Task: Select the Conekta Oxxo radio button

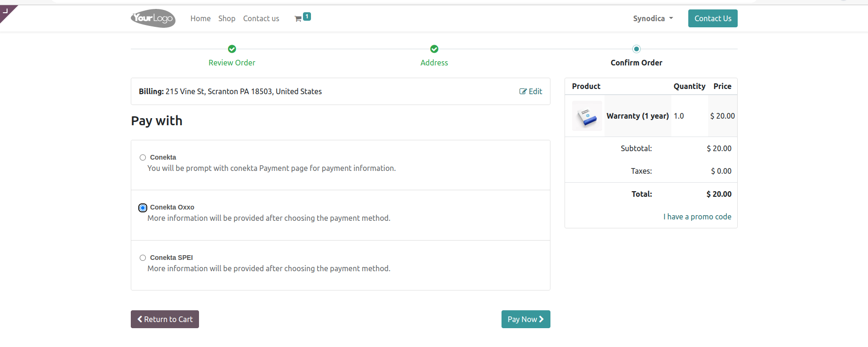Action: (143, 208)
